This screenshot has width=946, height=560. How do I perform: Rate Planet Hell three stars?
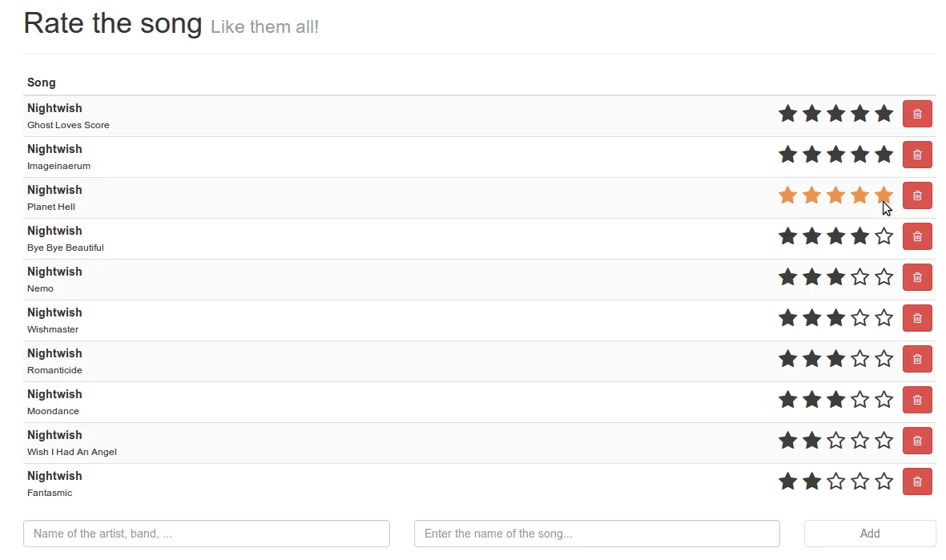(835, 195)
